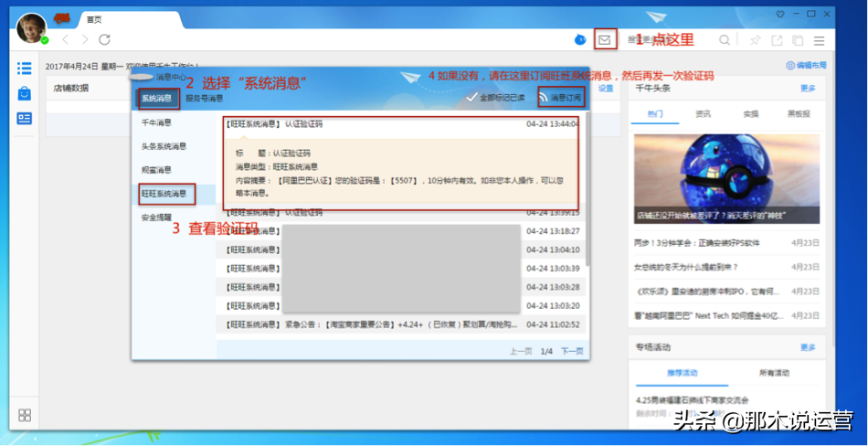Open the message dated 04-24 13:03:28
The height and width of the screenshot is (446, 868).
[x=401, y=287]
